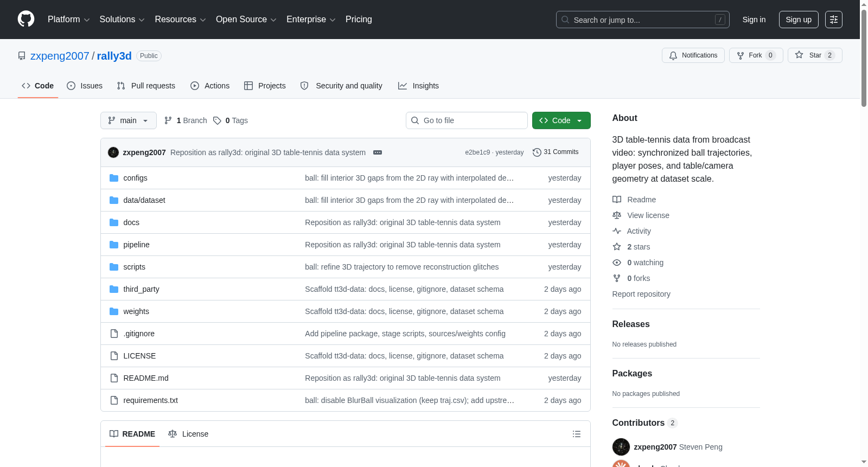View the 0 forks link

(x=631, y=278)
